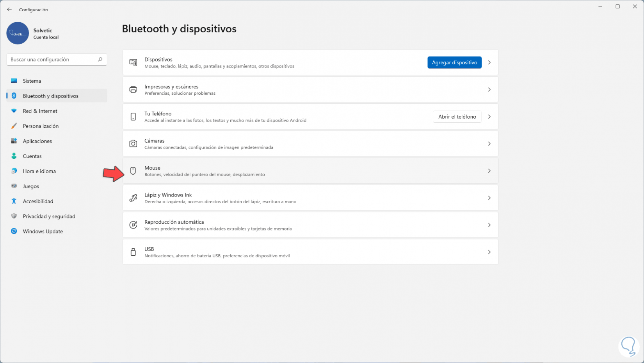Open Personalización in the sidebar
644x363 pixels.
41,126
